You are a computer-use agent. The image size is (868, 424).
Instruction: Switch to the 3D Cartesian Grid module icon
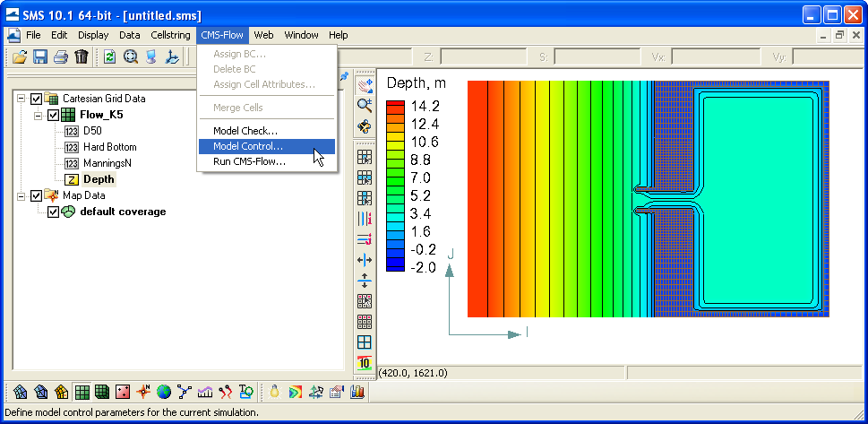pyautogui.click(x=102, y=393)
